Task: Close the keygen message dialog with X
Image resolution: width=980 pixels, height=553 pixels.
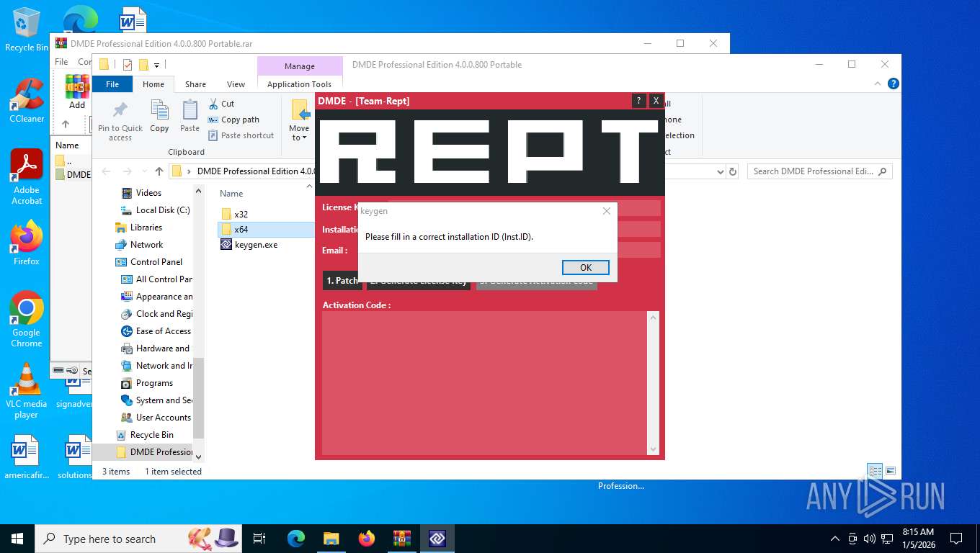Action: [606, 211]
